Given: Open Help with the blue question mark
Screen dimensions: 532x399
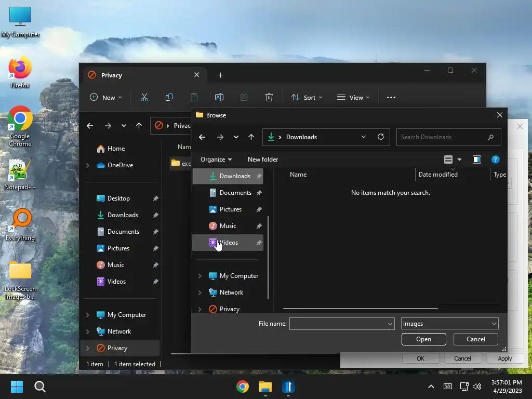Looking at the screenshot, I should click(495, 159).
